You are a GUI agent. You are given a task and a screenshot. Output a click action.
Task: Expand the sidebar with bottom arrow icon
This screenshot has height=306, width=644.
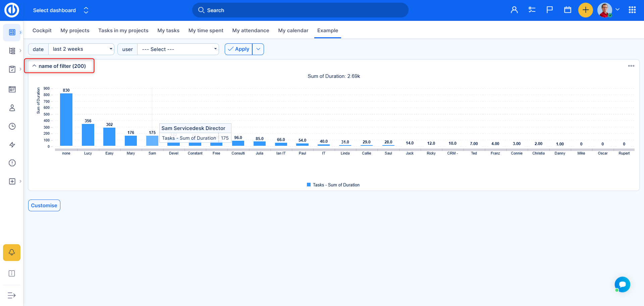pos(12,295)
